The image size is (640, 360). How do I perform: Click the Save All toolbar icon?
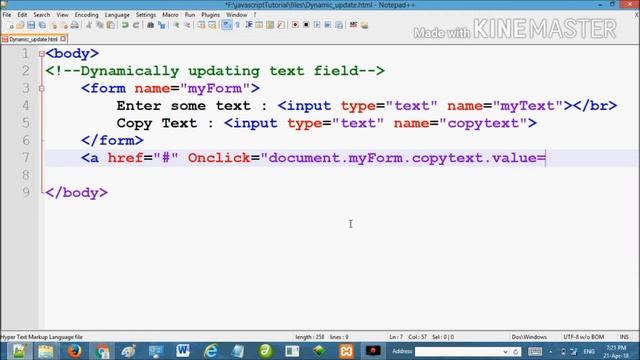(x=42, y=25)
